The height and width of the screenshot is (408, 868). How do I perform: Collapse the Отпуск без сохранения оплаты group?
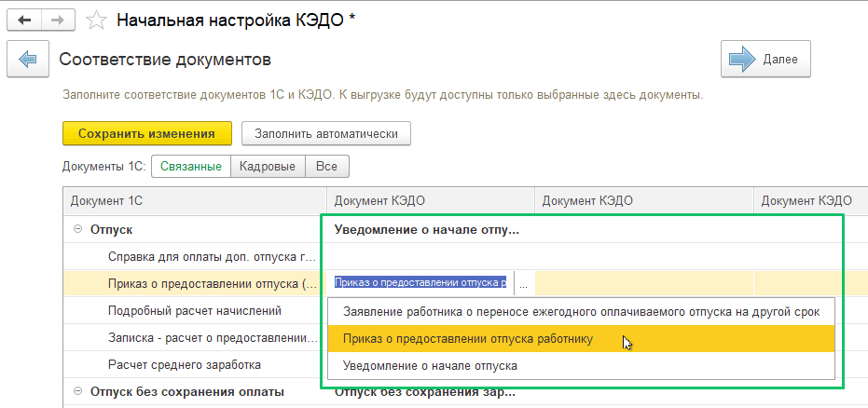[78, 392]
